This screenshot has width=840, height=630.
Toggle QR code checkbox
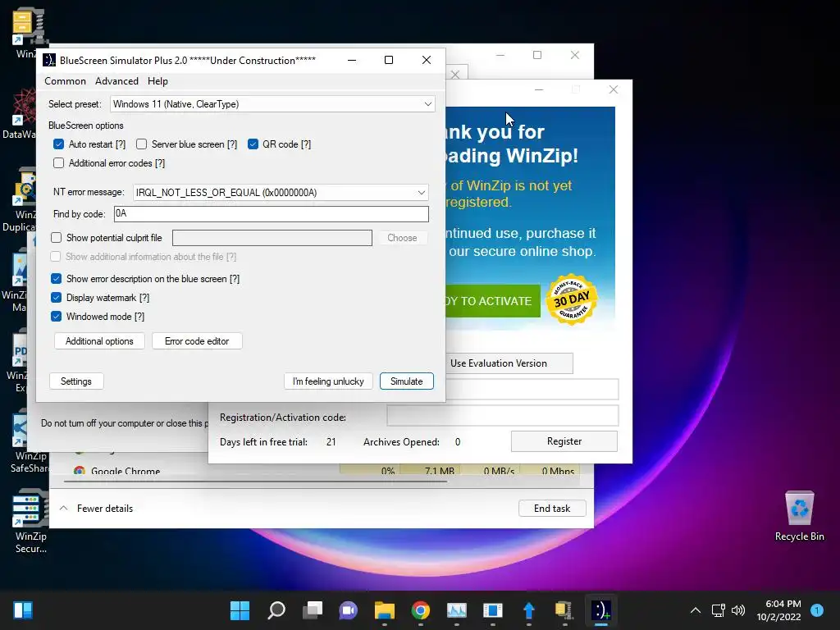pyautogui.click(x=253, y=144)
